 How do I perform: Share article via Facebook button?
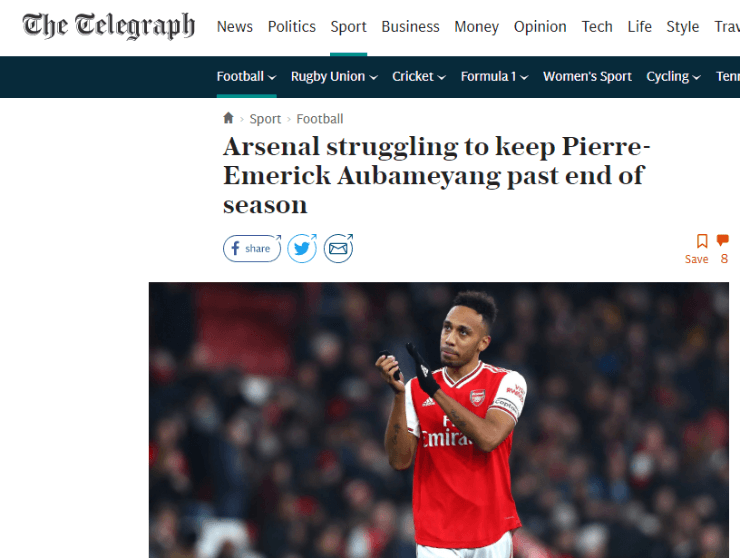click(x=251, y=248)
